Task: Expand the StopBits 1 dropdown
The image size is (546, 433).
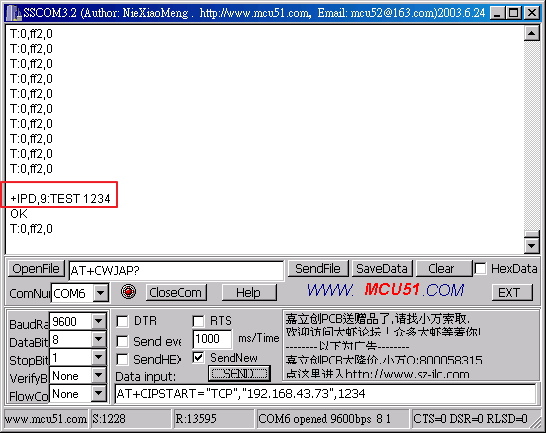Action: 99,357
